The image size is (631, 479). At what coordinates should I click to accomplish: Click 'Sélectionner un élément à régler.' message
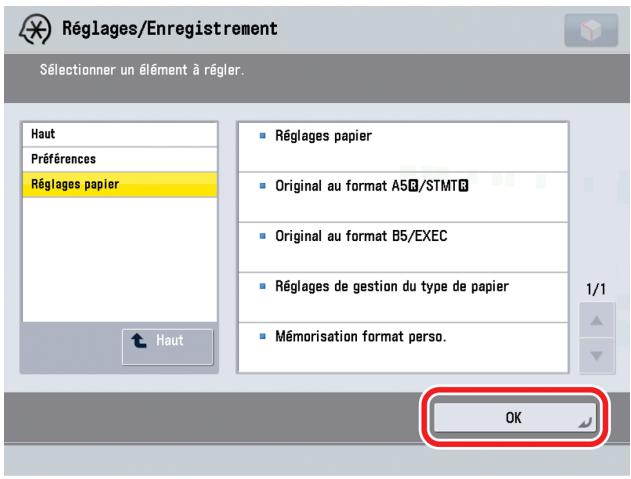[142, 70]
